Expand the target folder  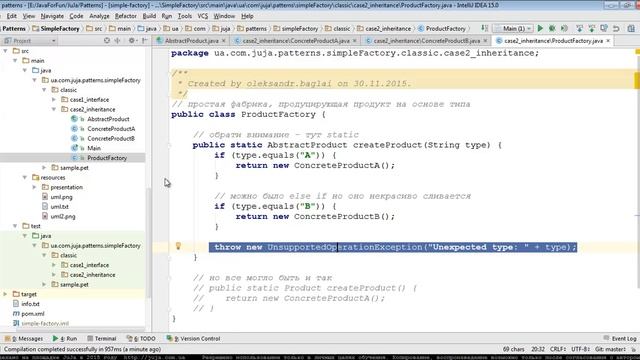[6, 294]
